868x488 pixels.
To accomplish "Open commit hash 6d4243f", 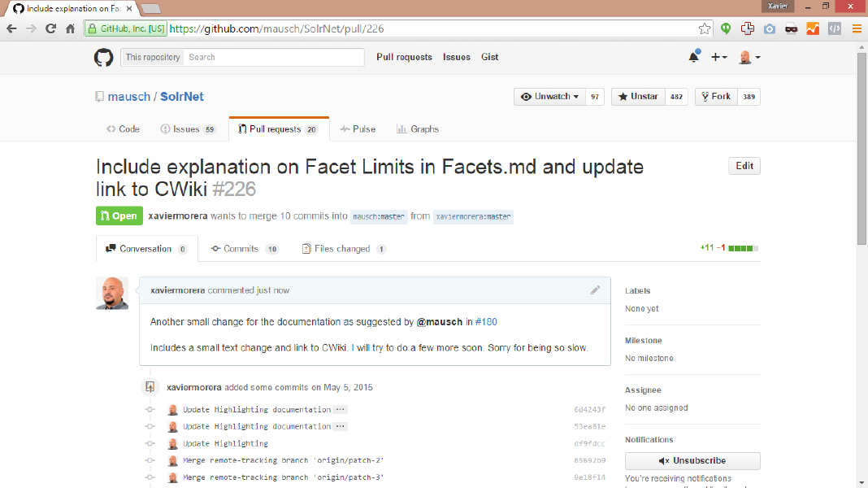I will (x=589, y=410).
